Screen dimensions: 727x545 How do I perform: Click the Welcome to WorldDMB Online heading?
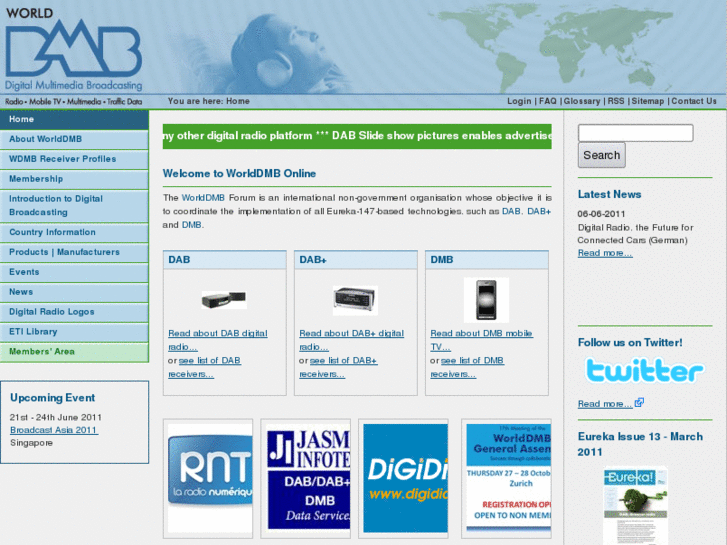pos(239,173)
